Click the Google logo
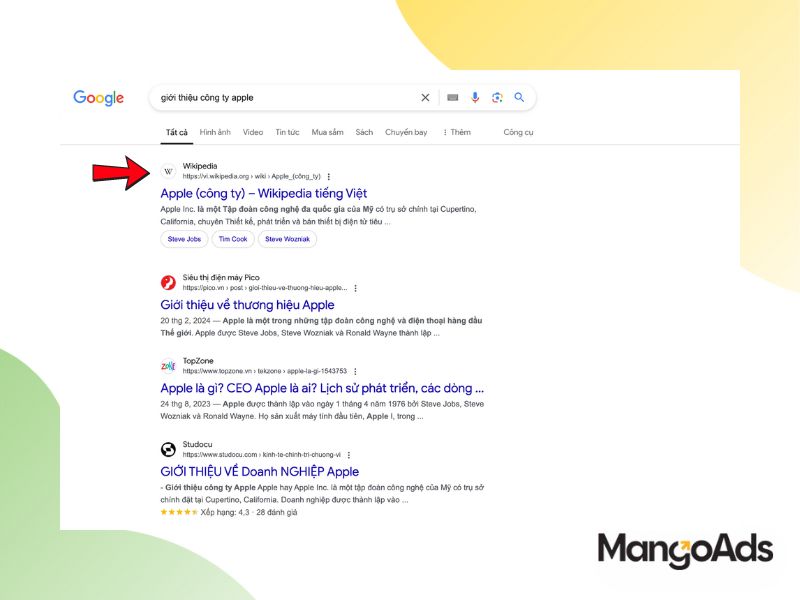This screenshot has height=600, width=800. [98, 97]
